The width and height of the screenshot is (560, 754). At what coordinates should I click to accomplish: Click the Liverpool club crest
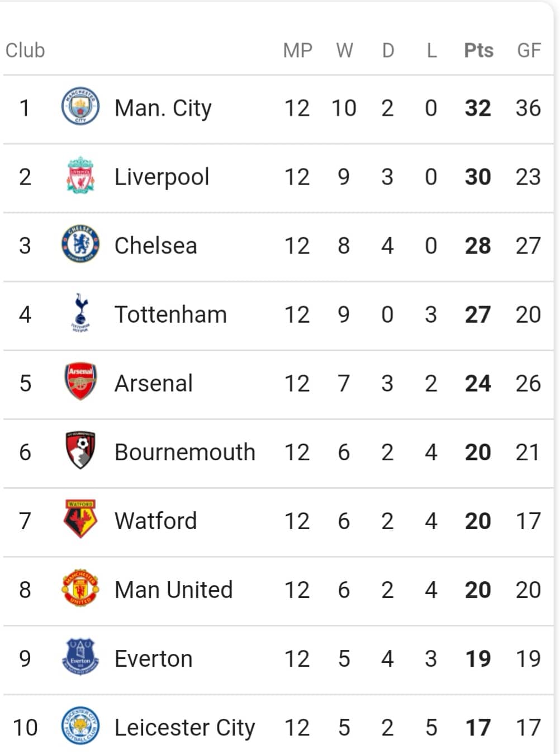(x=80, y=176)
